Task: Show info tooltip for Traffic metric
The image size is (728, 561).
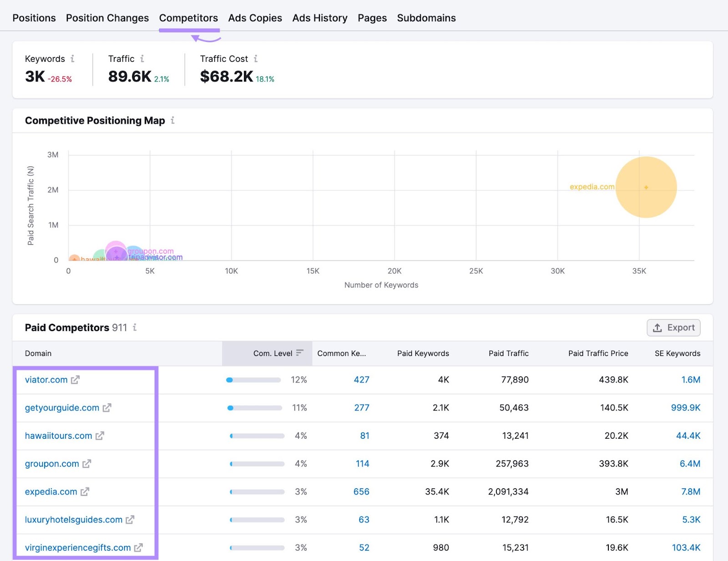Action: point(142,59)
